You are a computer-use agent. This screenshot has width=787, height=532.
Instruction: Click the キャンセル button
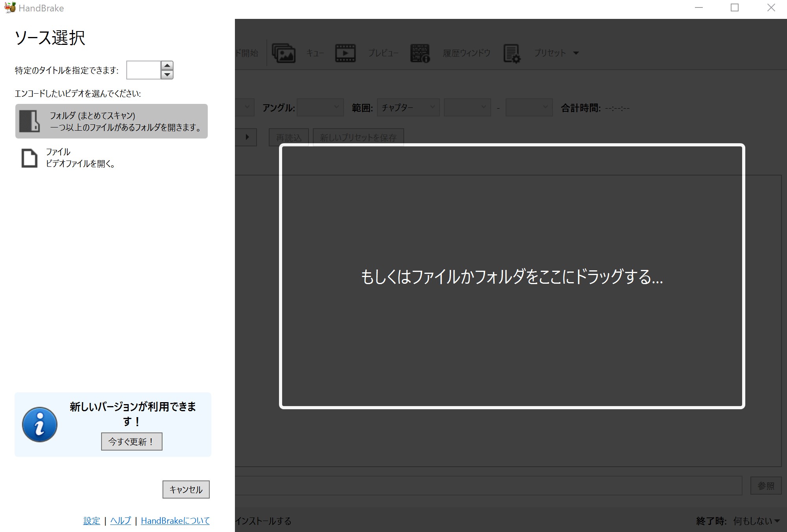(186, 490)
